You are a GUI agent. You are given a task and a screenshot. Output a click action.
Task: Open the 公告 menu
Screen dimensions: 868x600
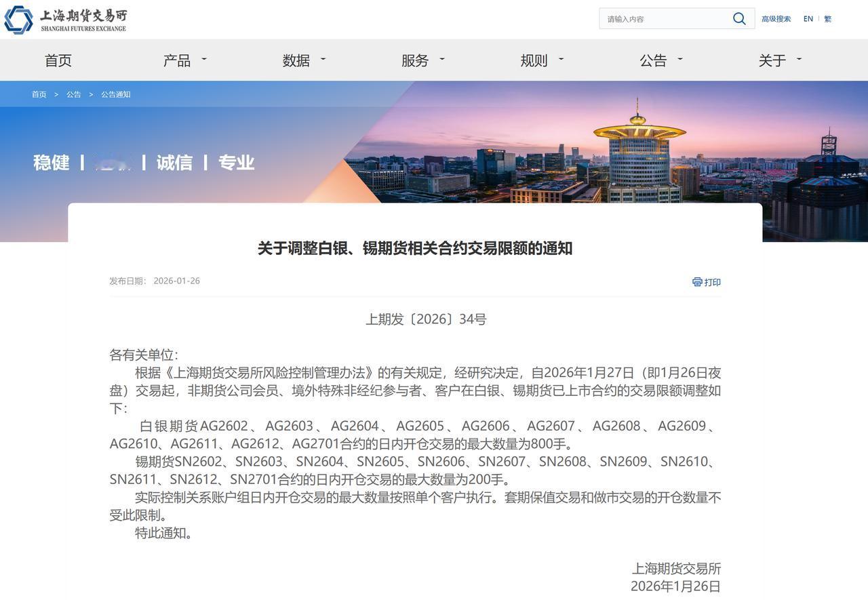pyautogui.click(x=653, y=60)
